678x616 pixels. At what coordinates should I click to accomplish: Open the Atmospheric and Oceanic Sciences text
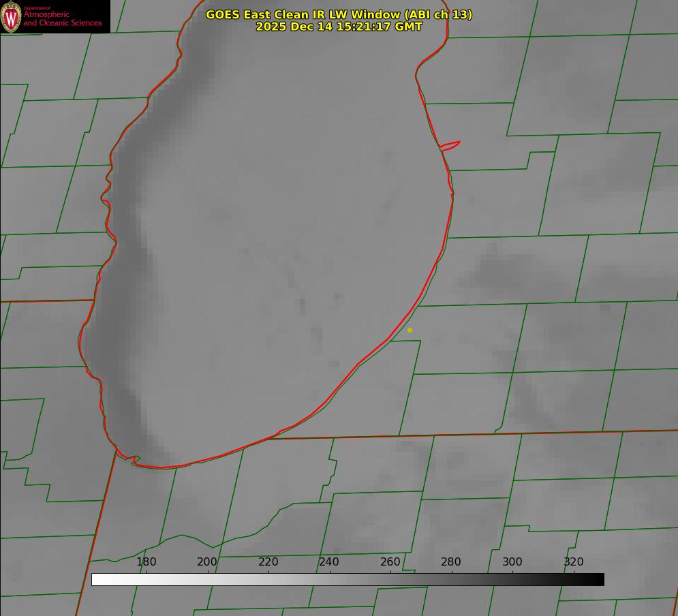point(62,19)
